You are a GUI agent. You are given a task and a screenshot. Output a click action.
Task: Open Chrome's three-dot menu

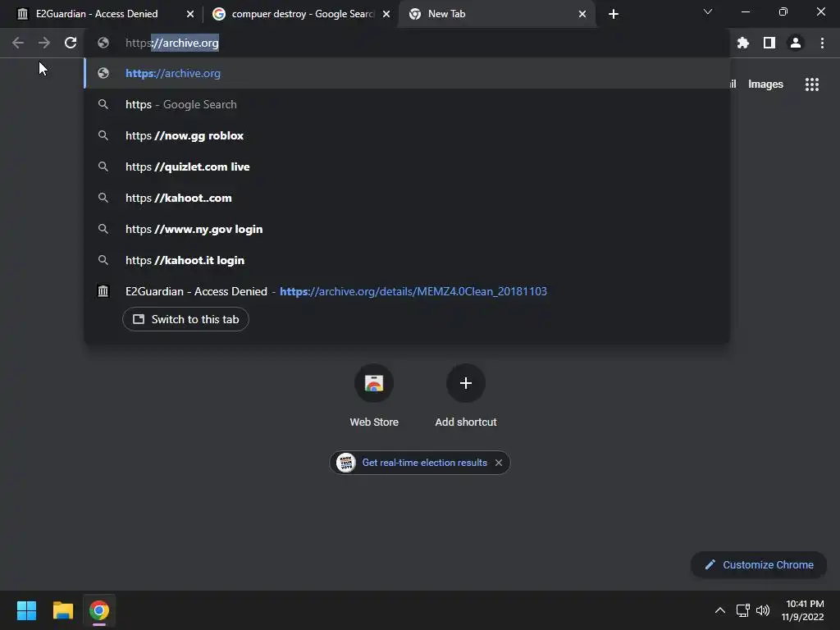click(822, 43)
